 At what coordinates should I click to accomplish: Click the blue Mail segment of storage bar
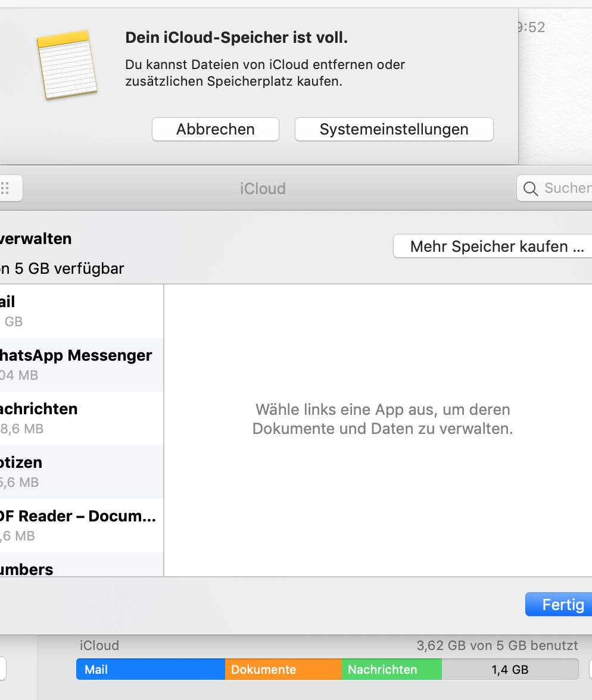click(x=151, y=669)
